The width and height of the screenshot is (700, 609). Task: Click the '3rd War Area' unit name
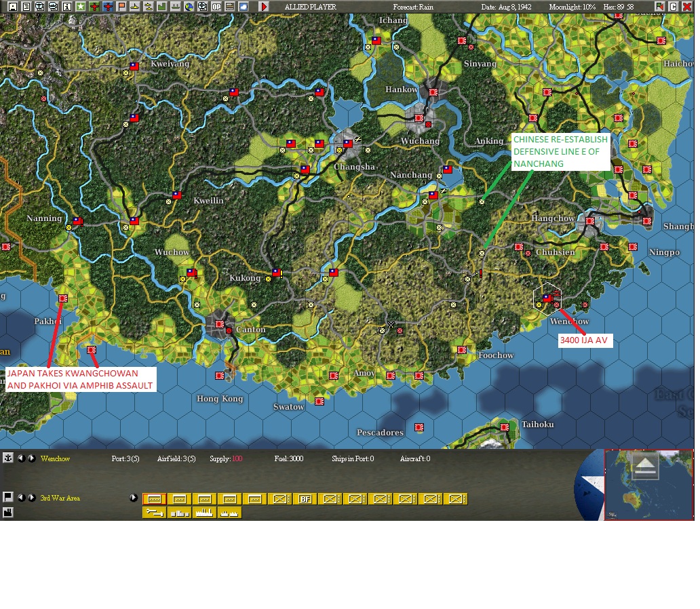60,498
